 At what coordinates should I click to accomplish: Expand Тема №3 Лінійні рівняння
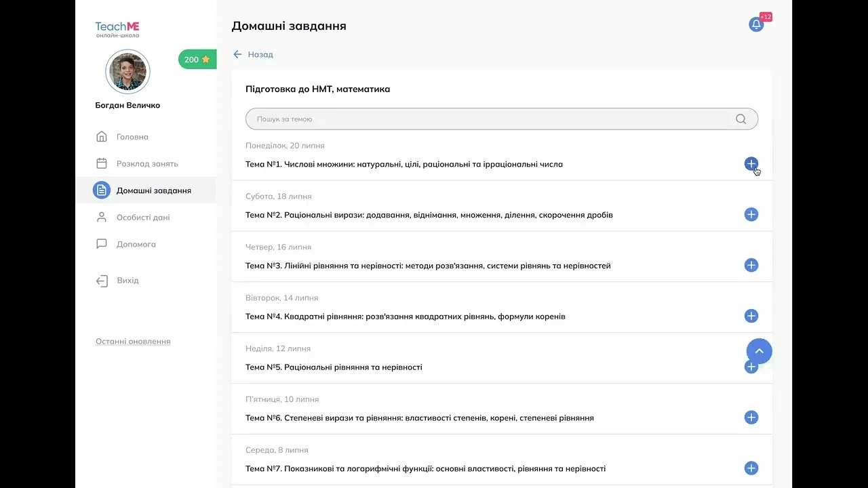point(751,266)
